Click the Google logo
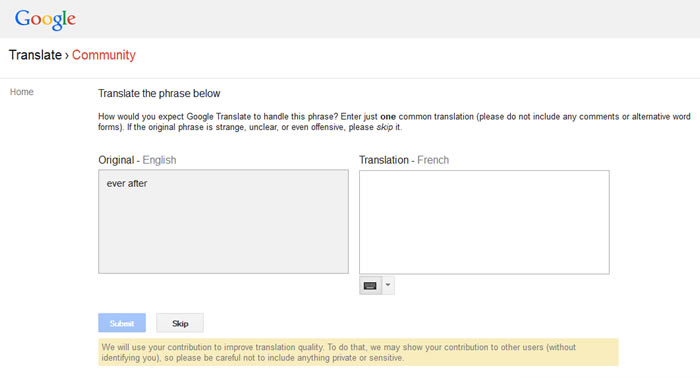The width and height of the screenshot is (700, 378). (45, 20)
